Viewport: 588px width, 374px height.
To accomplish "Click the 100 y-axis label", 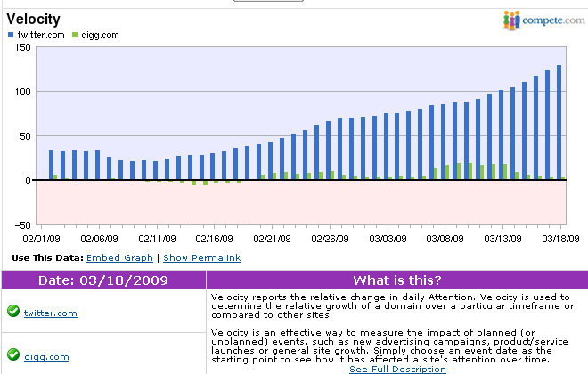I will pyautogui.click(x=23, y=92).
